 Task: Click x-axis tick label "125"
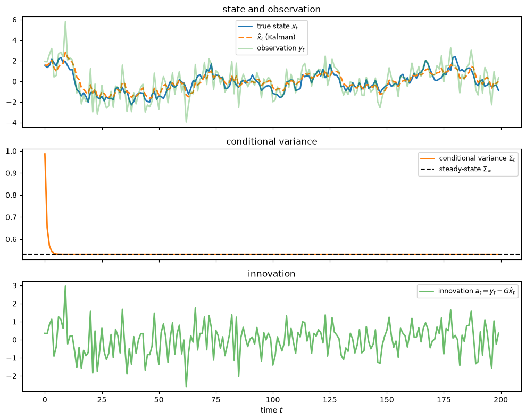(x=330, y=400)
